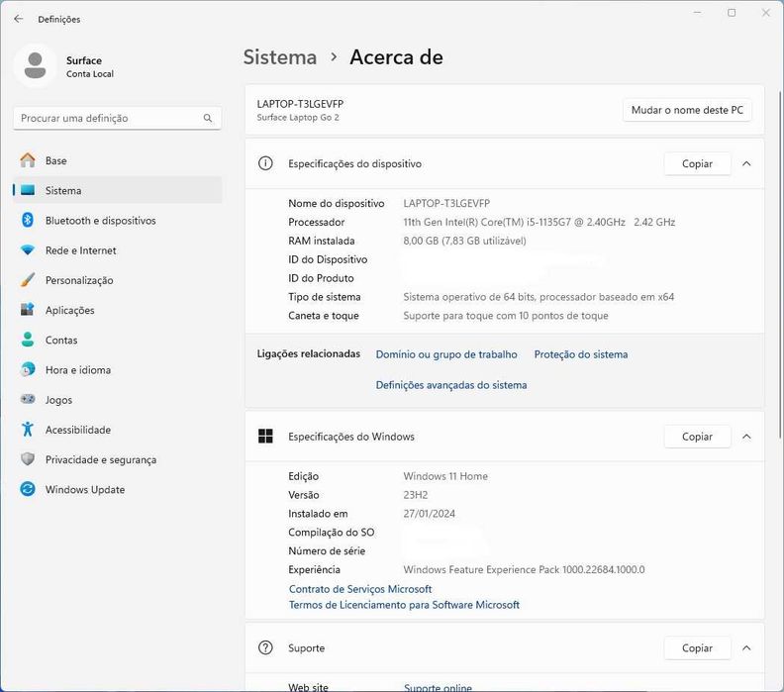The height and width of the screenshot is (692, 784).
Task: Click the Base home icon
Action: pos(28,160)
